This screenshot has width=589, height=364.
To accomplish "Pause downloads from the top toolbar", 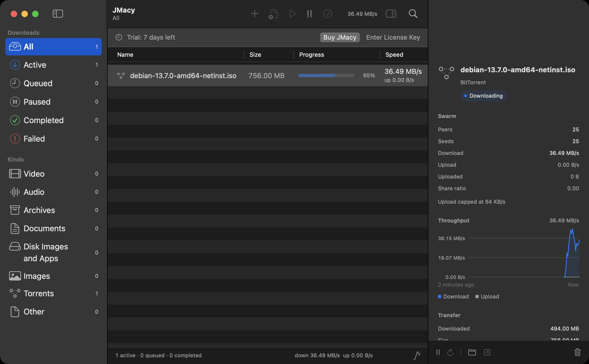I will pyautogui.click(x=309, y=14).
